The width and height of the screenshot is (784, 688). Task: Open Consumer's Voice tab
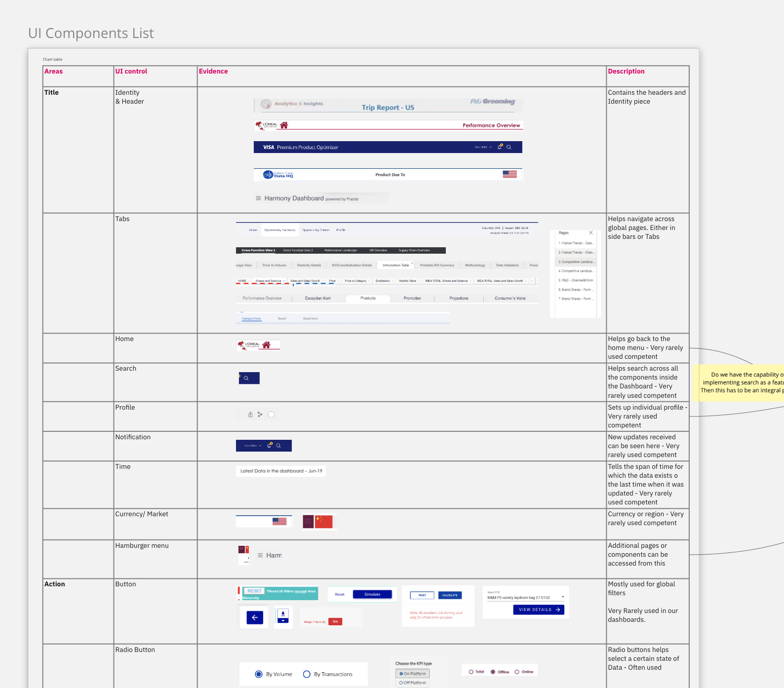[x=510, y=299]
